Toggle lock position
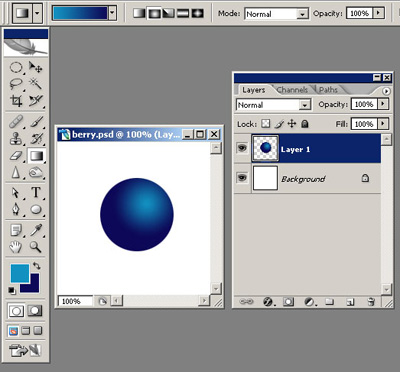This screenshot has width=400, height=372. (x=292, y=124)
